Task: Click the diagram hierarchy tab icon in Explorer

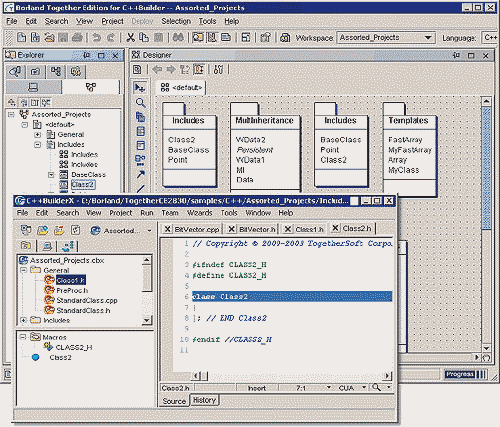Action: click(x=56, y=71)
